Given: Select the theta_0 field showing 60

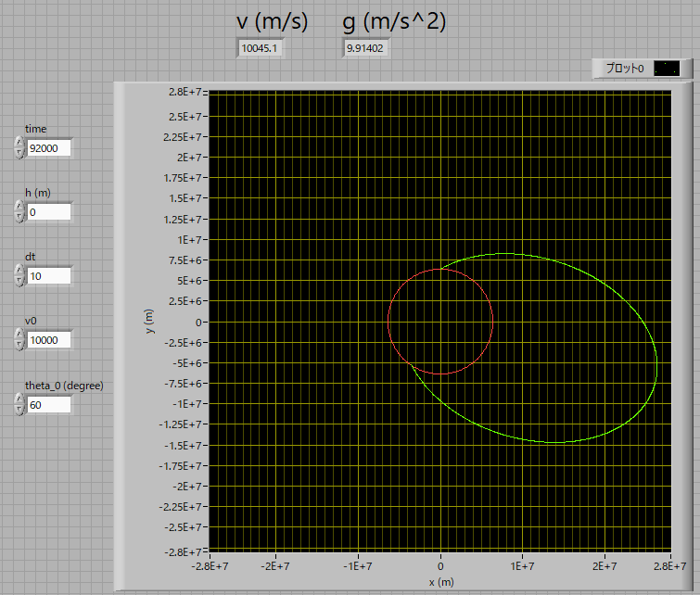Looking at the screenshot, I should [48, 405].
